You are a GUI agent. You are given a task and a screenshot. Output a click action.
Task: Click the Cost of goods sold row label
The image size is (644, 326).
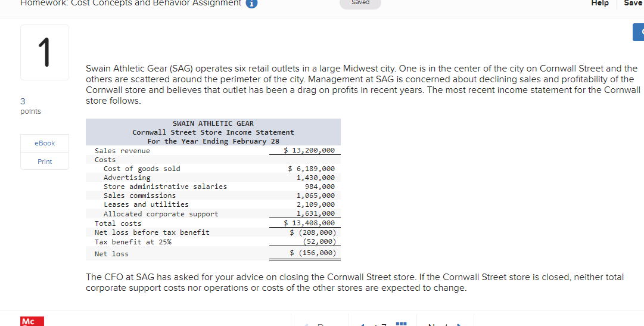(142, 169)
